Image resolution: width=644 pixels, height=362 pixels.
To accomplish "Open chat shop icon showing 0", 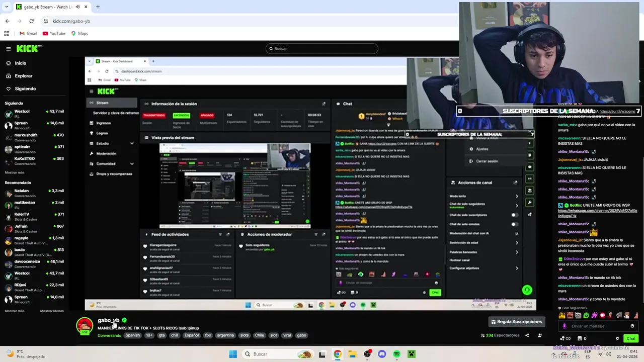I will tap(582, 338).
